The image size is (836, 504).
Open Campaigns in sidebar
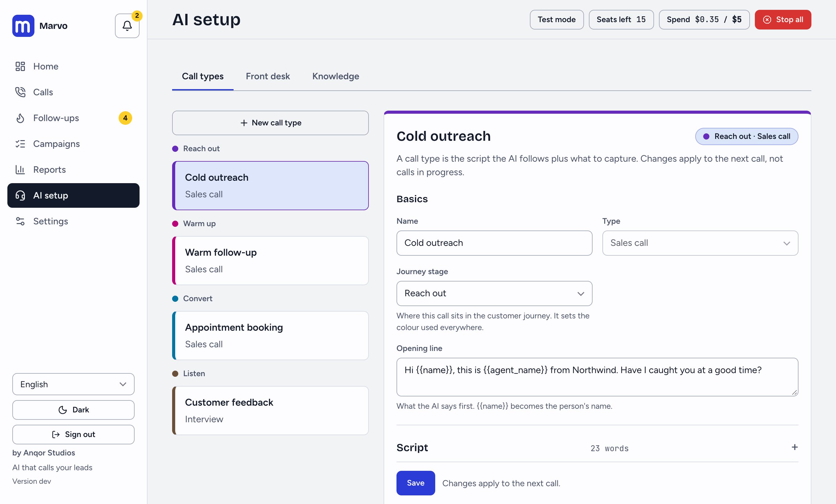[73, 144]
